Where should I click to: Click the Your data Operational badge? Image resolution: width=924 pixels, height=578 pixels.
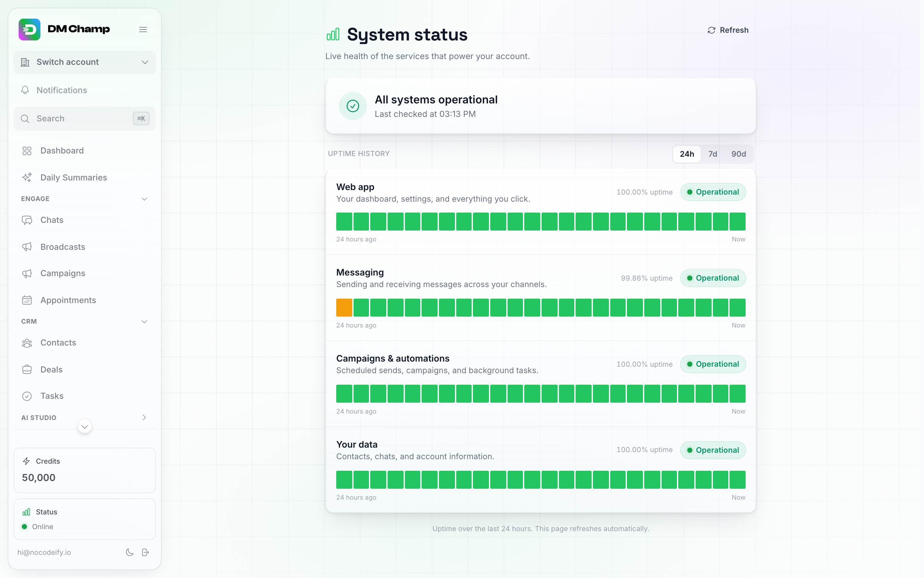(713, 450)
